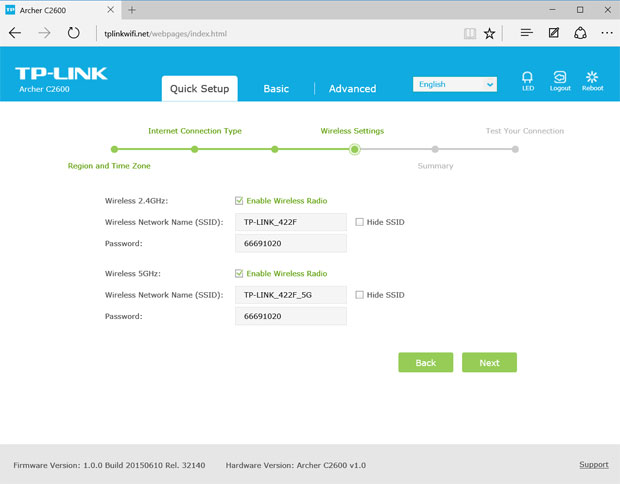Screen dimensions: 620x484
Task: Open the web note pencil icon
Action: [x=554, y=33]
